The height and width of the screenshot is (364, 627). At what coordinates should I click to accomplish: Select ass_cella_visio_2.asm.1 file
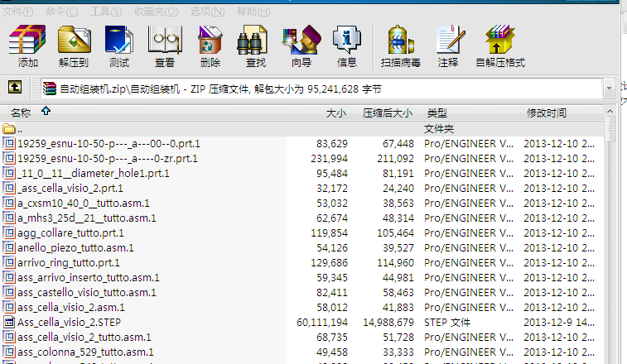[71, 307]
